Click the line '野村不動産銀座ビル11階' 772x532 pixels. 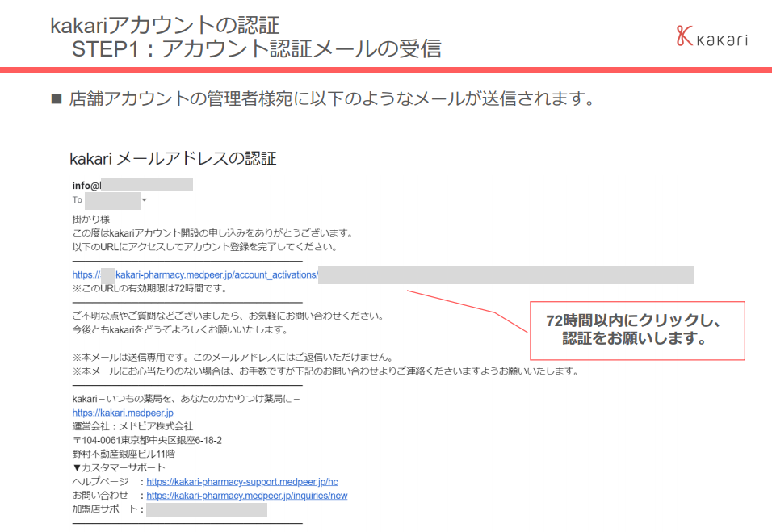[x=123, y=454]
